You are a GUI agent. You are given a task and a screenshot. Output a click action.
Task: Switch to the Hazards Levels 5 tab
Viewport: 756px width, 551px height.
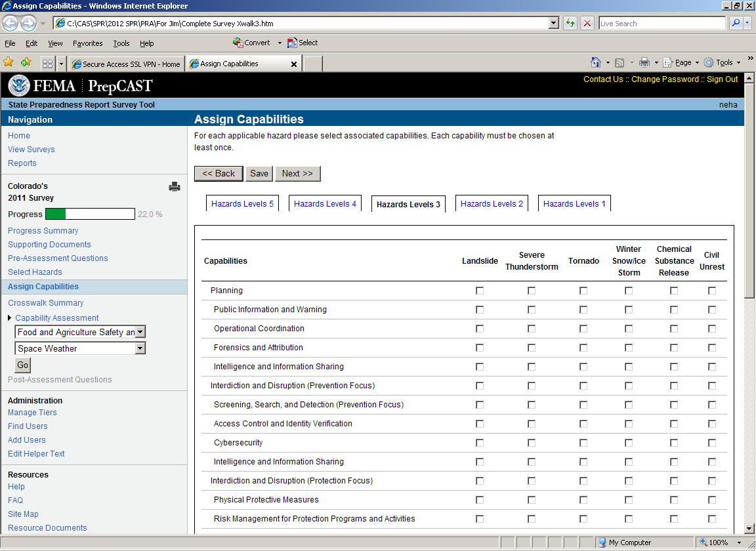(242, 204)
